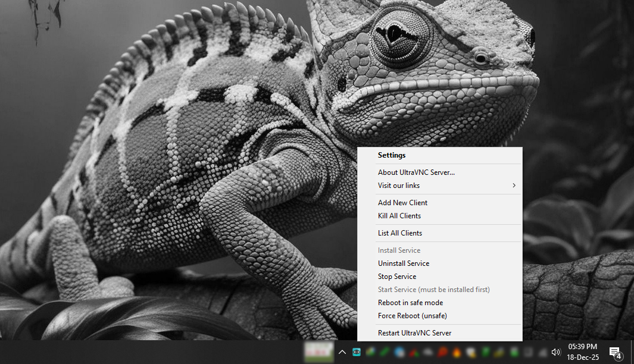Choose Add New Client
Image resolution: width=634 pixels, height=364 pixels.
tap(402, 202)
